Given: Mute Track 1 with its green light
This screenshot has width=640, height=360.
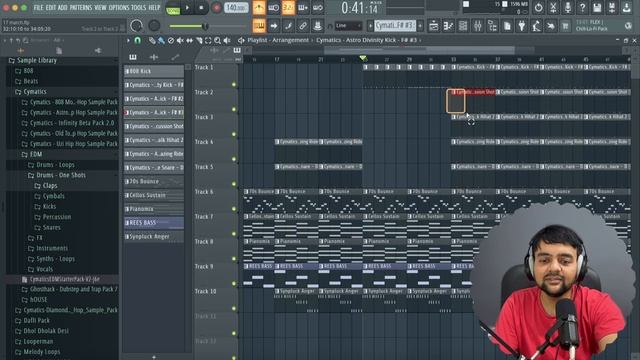Looking at the screenshot, I should point(234,84).
